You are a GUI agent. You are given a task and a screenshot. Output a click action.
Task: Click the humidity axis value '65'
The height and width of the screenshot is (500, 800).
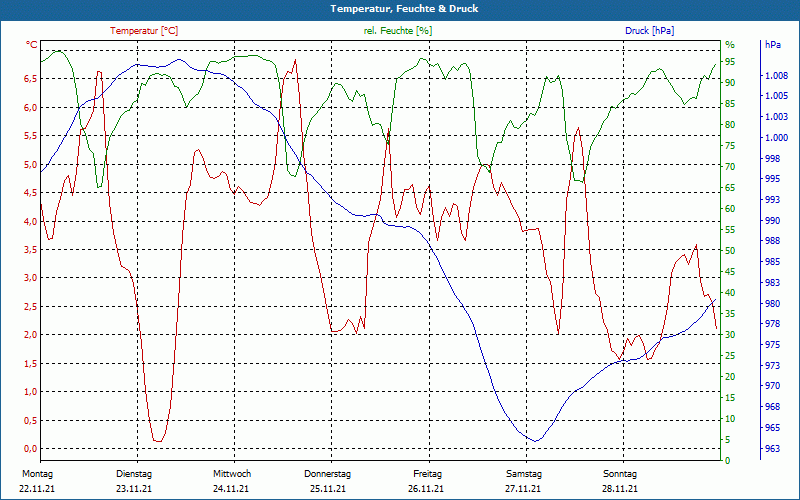[x=730, y=188]
